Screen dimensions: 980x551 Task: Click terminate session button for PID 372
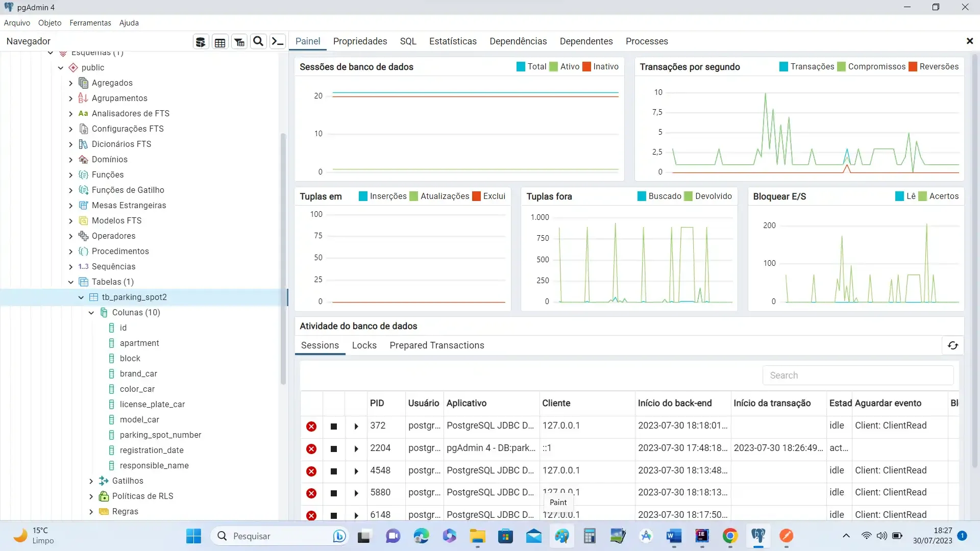tap(312, 426)
